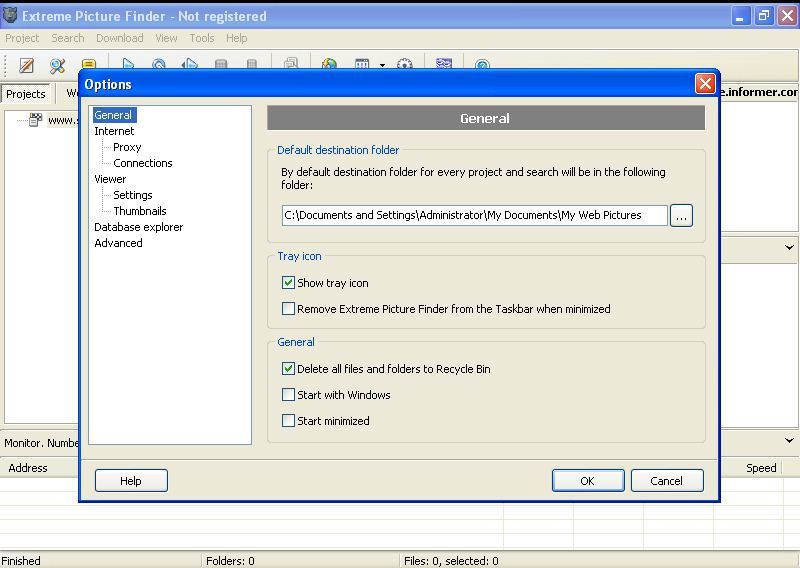Cancel the Options dialog
Screen dimensions: 800x568
[667, 481]
